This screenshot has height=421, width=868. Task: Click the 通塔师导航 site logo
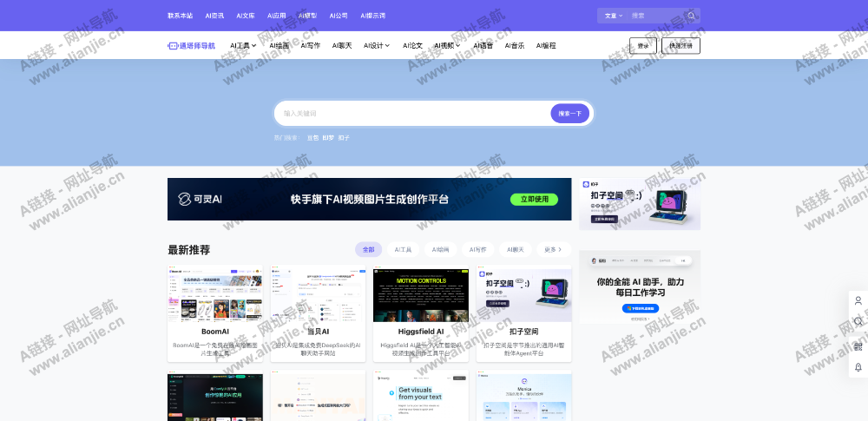click(x=192, y=45)
